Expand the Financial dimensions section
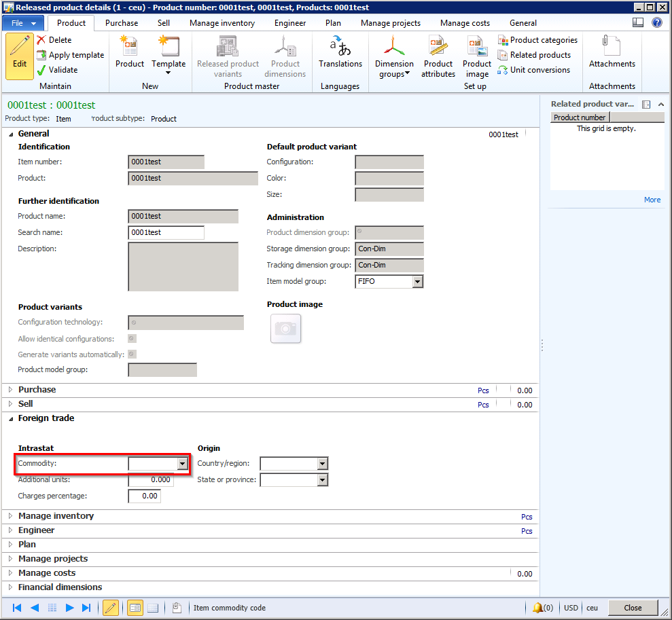The width and height of the screenshot is (672, 620). [x=60, y=587]
